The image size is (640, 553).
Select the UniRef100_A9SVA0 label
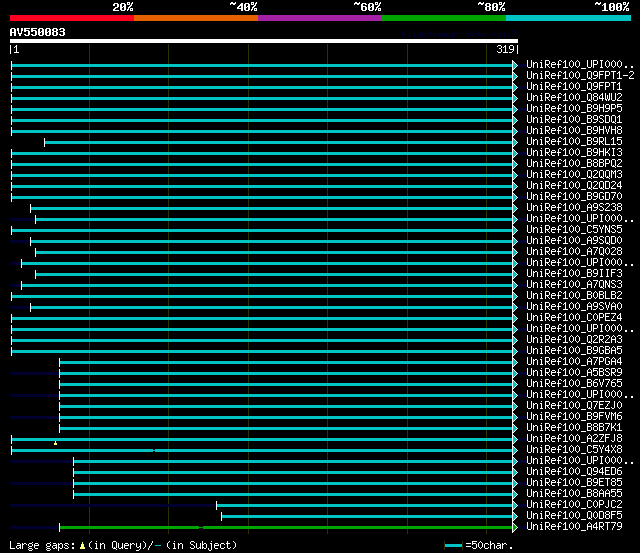click(x=574, y=307)
